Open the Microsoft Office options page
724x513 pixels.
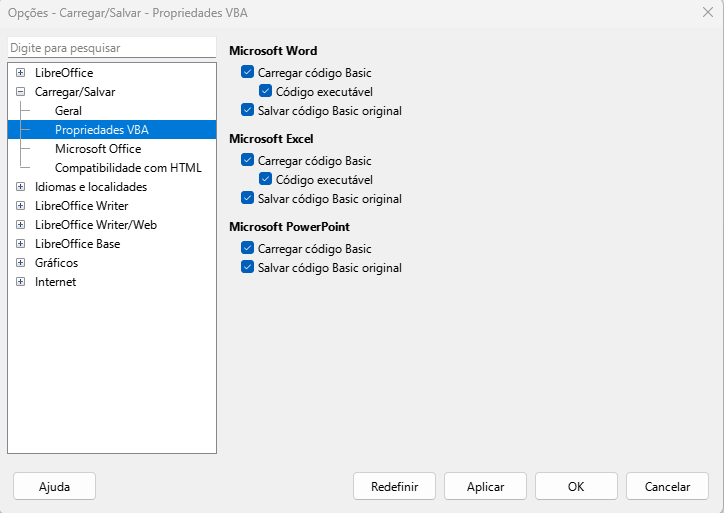pyautogui.click(x=98, y=149)
